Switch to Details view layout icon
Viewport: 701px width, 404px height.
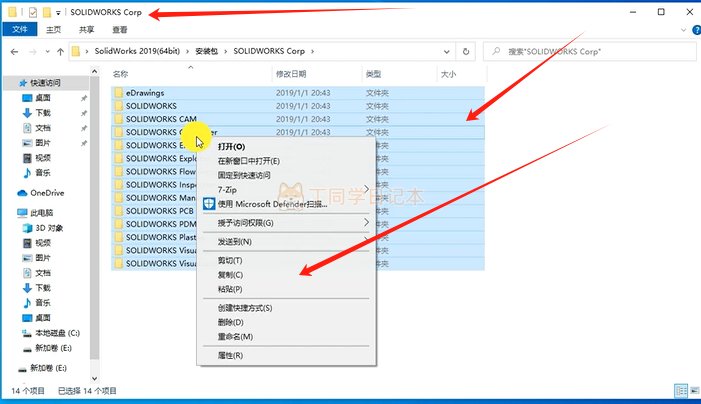[681, 391]
